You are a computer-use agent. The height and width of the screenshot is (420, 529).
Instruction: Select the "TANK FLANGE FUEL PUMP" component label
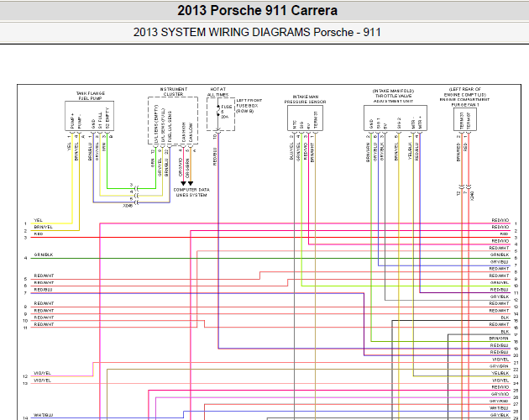pos(90,96)
